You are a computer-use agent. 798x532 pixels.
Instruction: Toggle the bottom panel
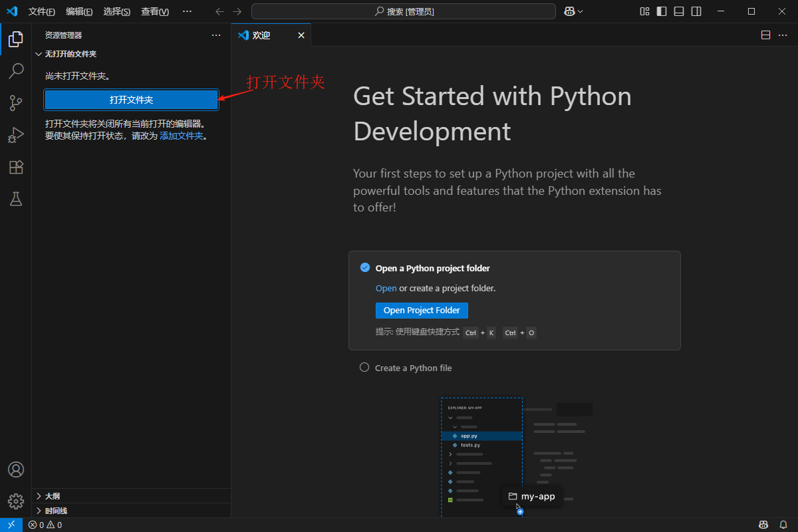(x=679, y=11)
